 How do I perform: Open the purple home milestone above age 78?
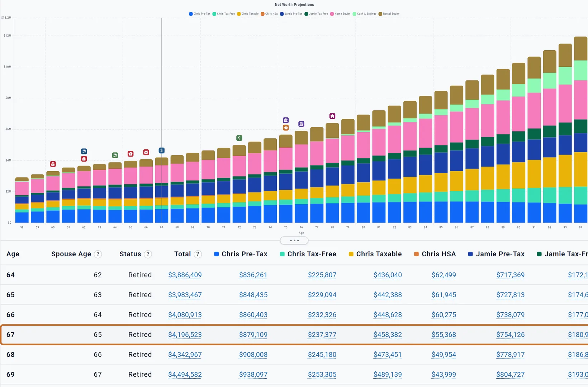(x=332, y=116)
